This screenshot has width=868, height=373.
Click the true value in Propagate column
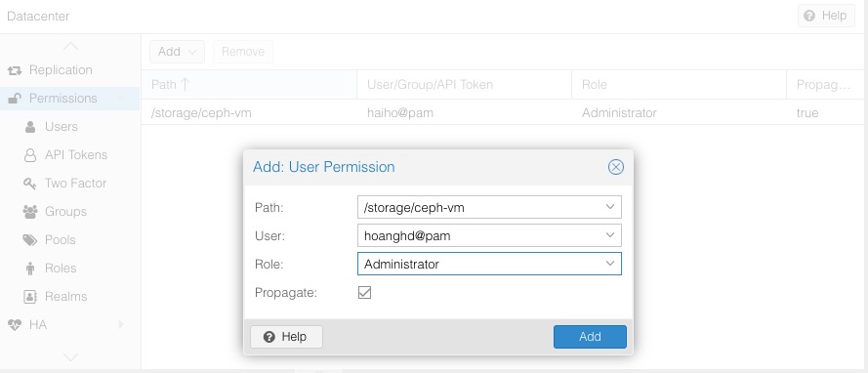[x=807, y=113]
